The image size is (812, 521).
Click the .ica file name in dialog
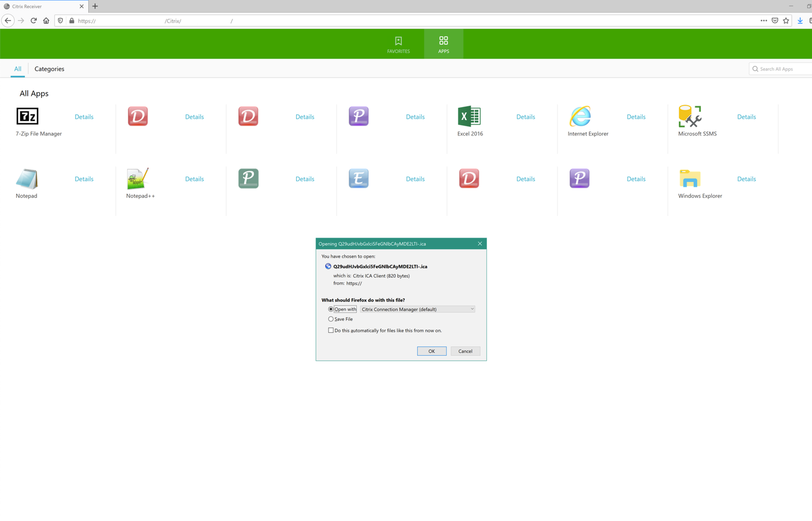(380, 267)
